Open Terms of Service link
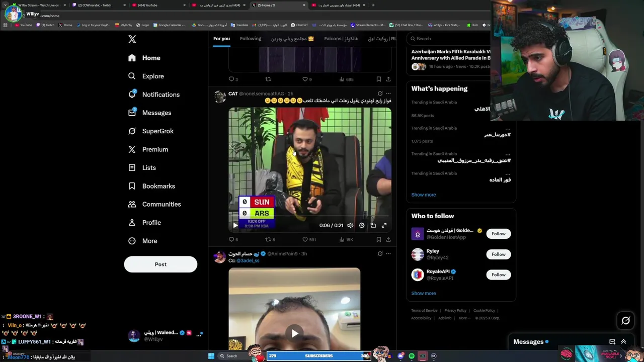Image resolution: width=644 pixels, height=362 pixels. point(424,311)
